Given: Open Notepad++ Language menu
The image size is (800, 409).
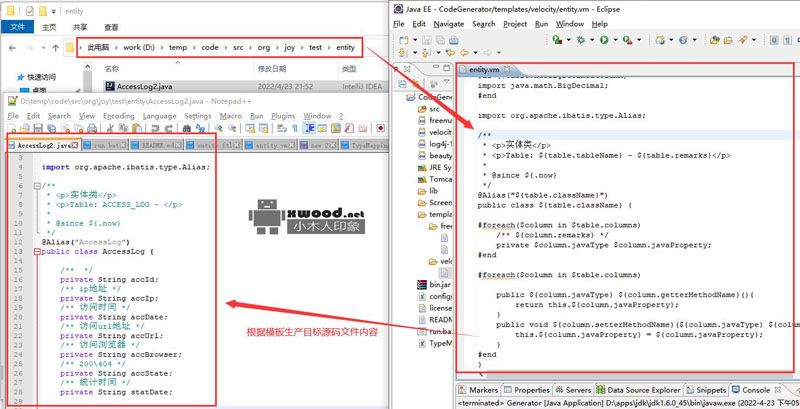Looking at the screenshot, I should point(159,116).
